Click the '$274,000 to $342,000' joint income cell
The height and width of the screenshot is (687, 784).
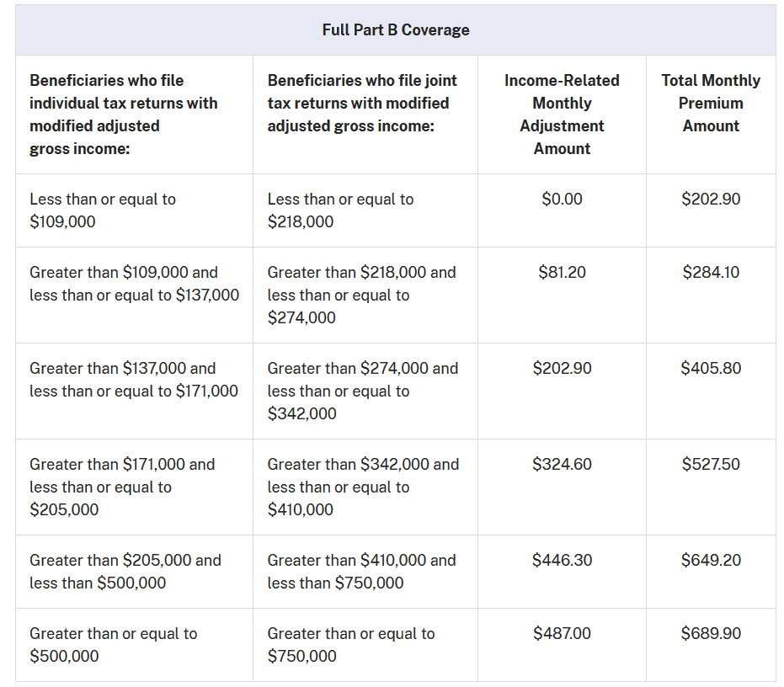pyautogui.click(x=363, y=391)
